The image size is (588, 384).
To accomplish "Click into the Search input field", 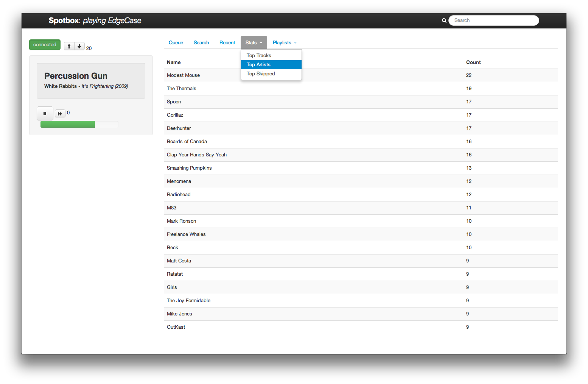I will point(493,20).
